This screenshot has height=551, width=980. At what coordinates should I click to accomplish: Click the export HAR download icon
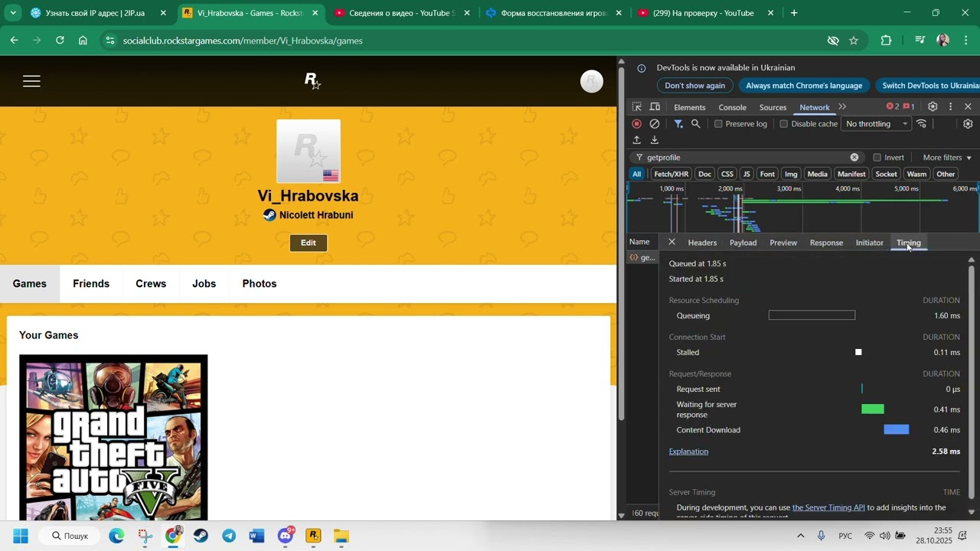pos(655,140)
